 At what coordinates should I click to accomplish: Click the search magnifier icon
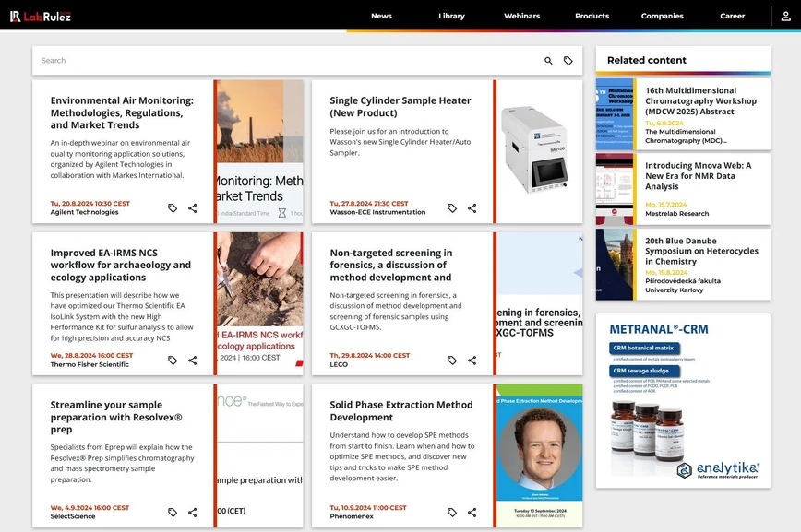[548, 61]
